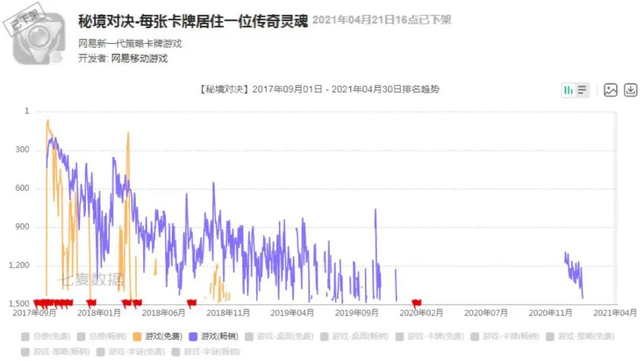Click the 2019年04月 axis label
The width and height of the screenshot is (644, 361).
(x=292, y=313)
